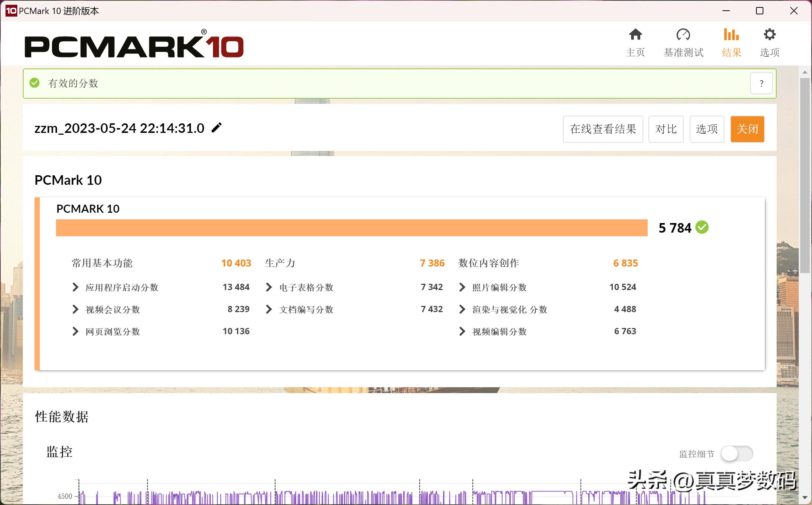This screenshot has height=505, width=812.
Task: Click the PCMARK 10 logo
Action: tap(134, 44)
